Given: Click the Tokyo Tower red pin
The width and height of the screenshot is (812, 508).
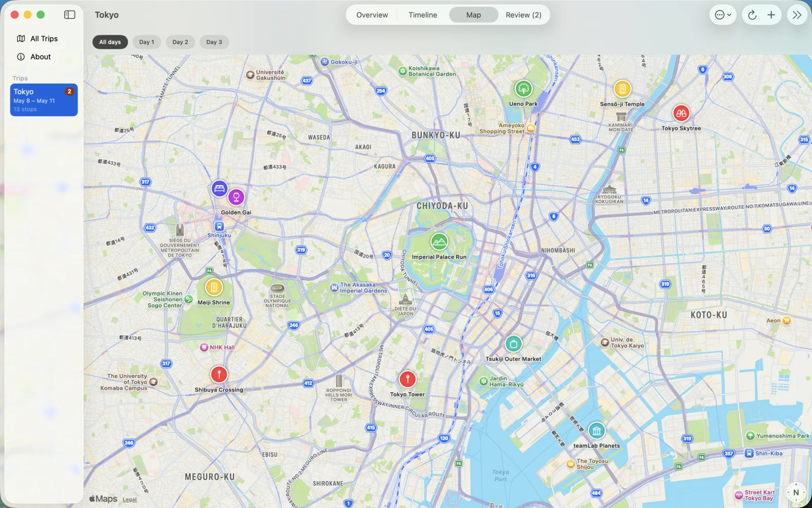Looking at the screenshot, I should [x=408, y=379].
